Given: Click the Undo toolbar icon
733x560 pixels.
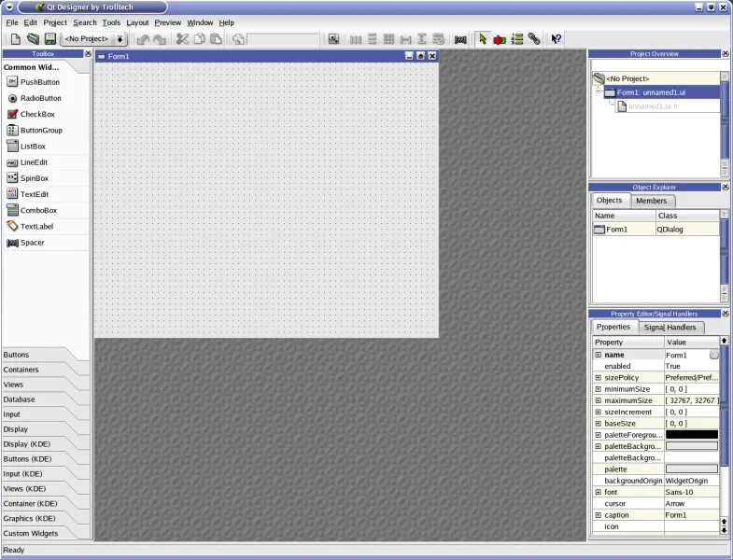Looking at the screenshot, I should click(143, 39).
